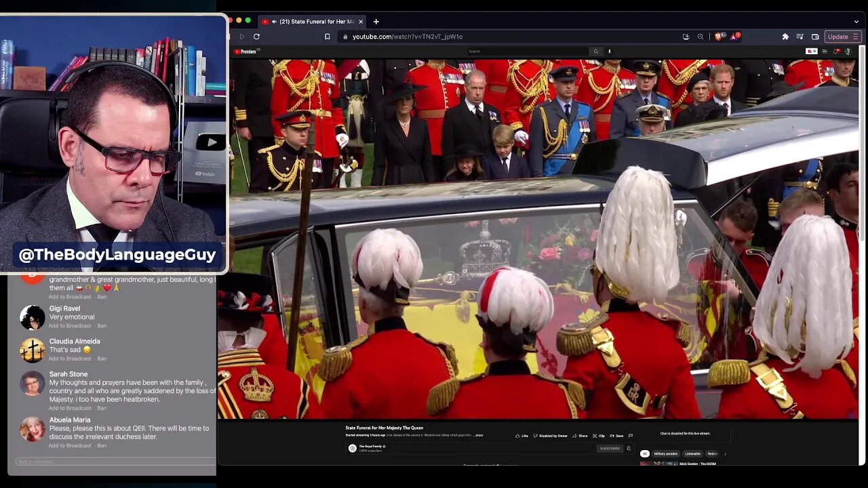This screenshot has height=488, width=868.
Task: Open the Brave Shields lion icon
Action: pyautogui.click(x=717, y=37)
